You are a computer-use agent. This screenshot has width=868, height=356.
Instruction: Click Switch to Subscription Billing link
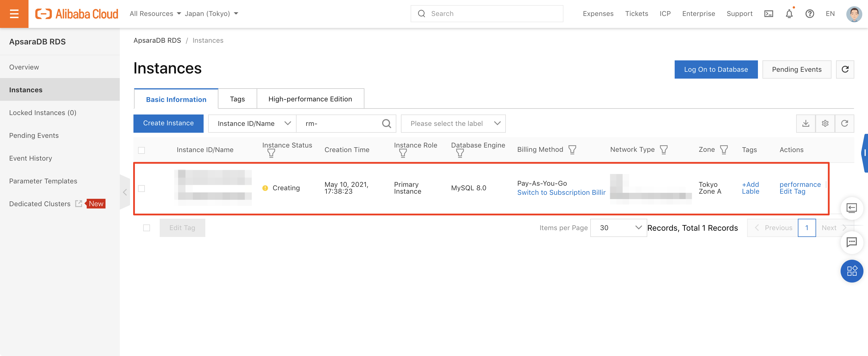tap(561, 193)
